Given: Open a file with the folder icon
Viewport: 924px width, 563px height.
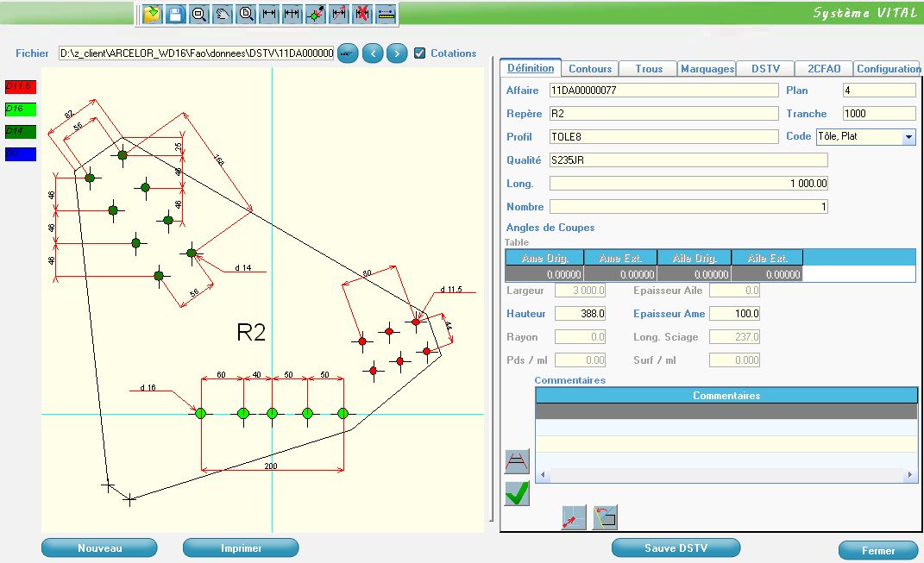Looking at the screenshot, I should (152, 14).
